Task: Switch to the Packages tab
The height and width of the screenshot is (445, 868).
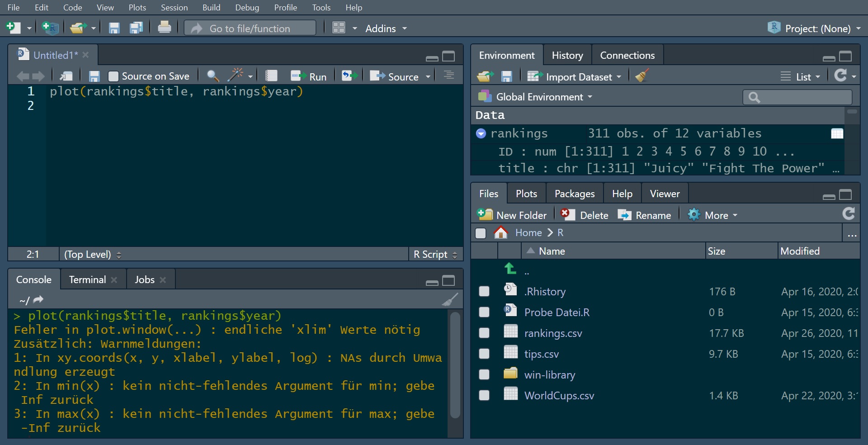Action: (574, 194)
